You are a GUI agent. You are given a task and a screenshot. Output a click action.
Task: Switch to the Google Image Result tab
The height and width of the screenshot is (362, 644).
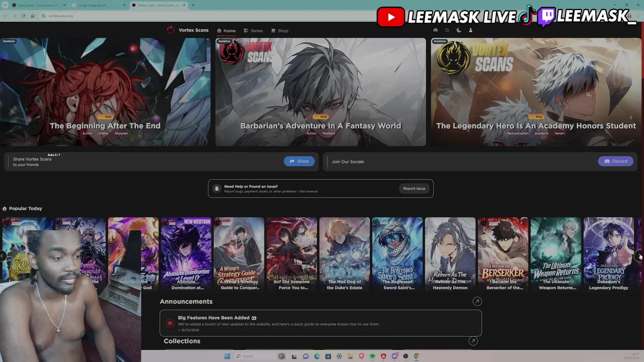pyautogui.click(x=98, y=5)
